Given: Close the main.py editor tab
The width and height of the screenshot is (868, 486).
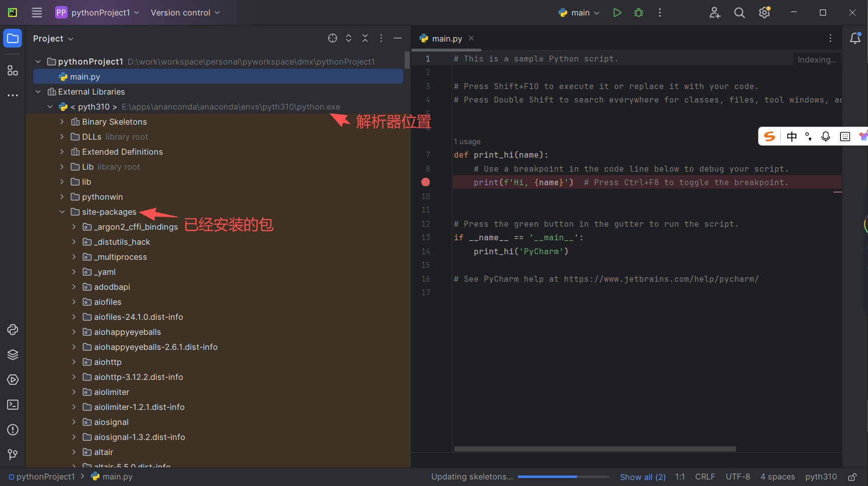Looking at the screenshot, I should click(471, 38).
